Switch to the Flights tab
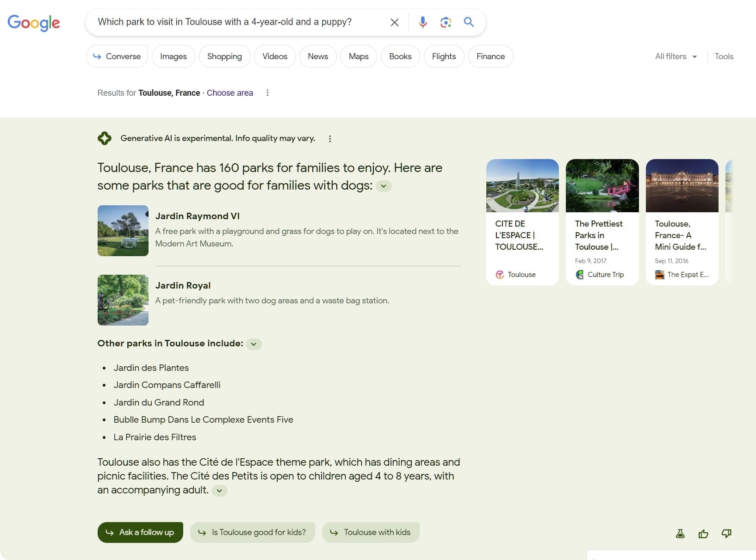This screenshot has width=756, height=560. (x=444, y=56)
